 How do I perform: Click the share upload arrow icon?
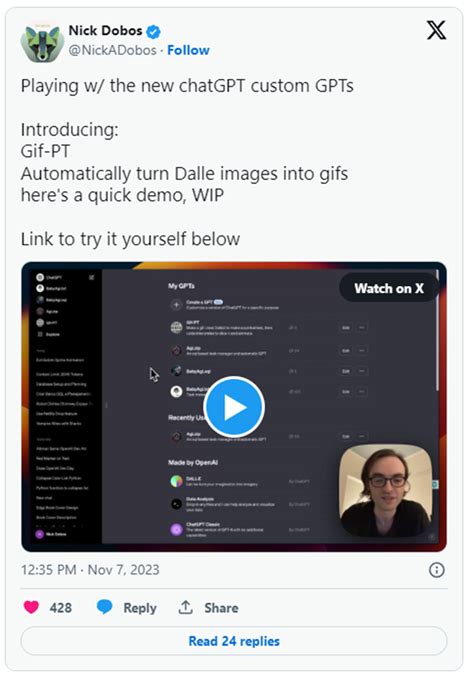tap(186, 607)
